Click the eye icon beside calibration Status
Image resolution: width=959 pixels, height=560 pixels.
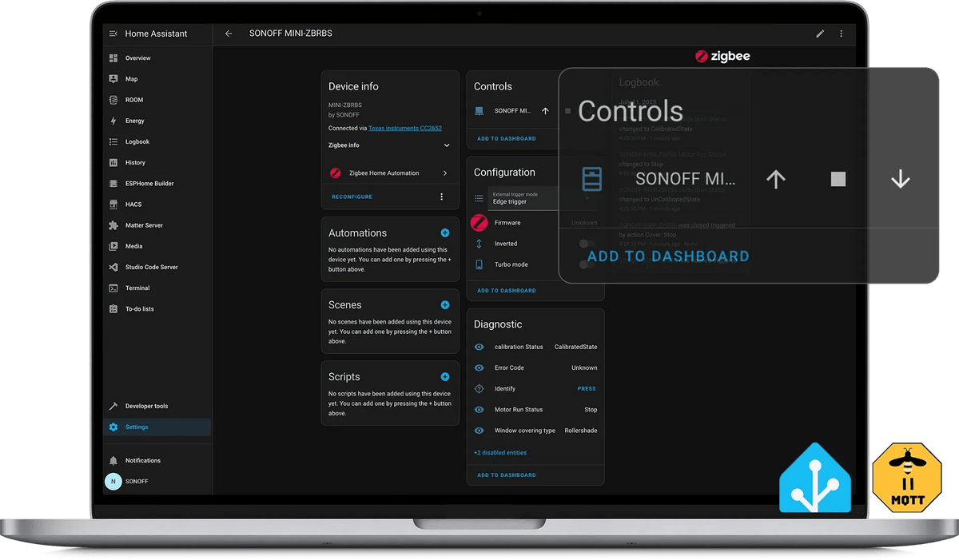(x=479, y=347)
